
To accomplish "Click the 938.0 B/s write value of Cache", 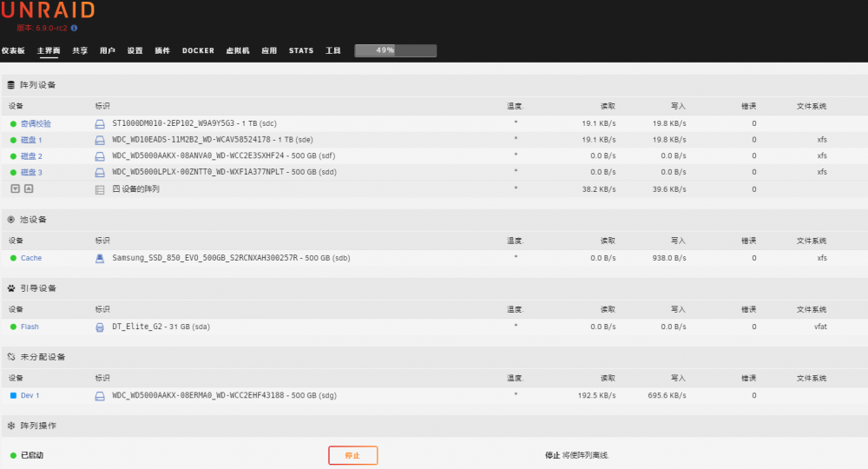I will [x=669, y=258].
